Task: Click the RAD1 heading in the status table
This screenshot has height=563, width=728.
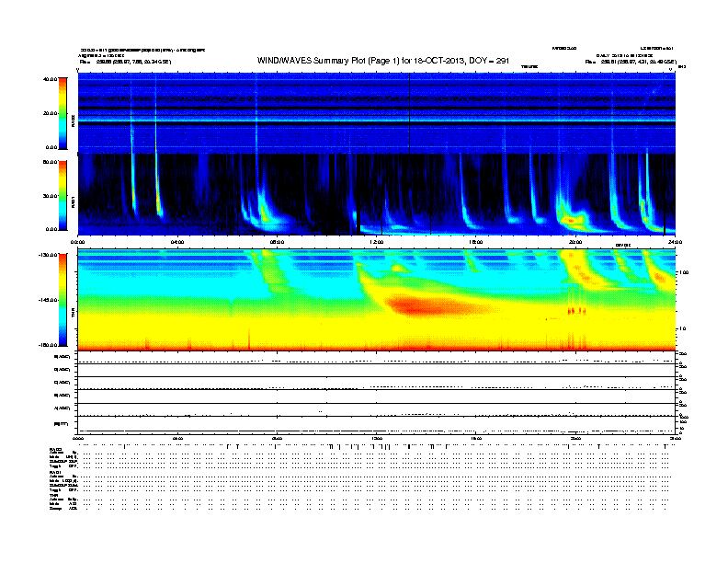Action: (55, 473)
